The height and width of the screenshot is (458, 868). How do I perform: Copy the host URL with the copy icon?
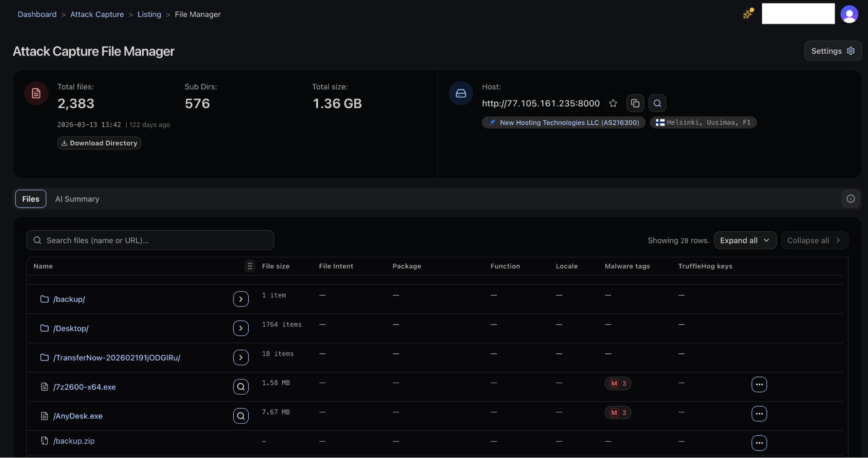tap(635, 103)
